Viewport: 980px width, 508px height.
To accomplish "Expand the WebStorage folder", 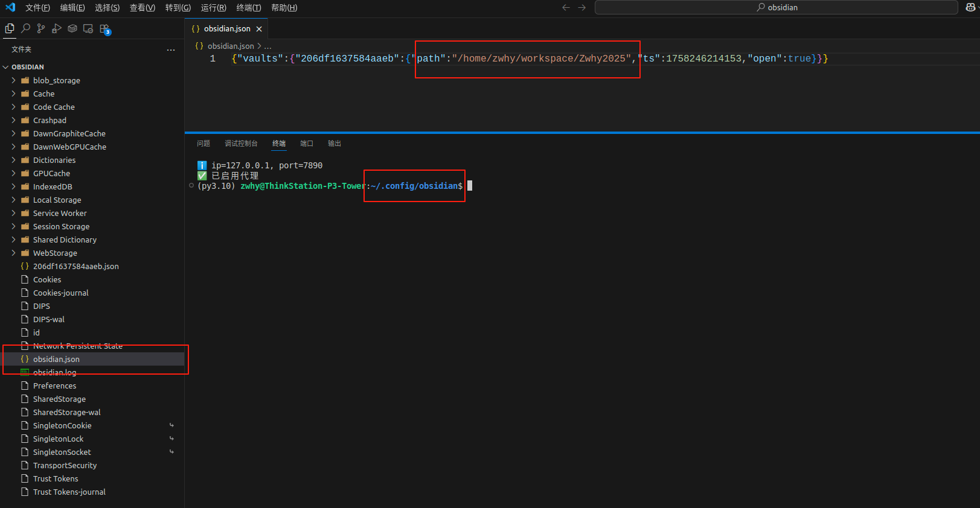I will coord(54,253).
